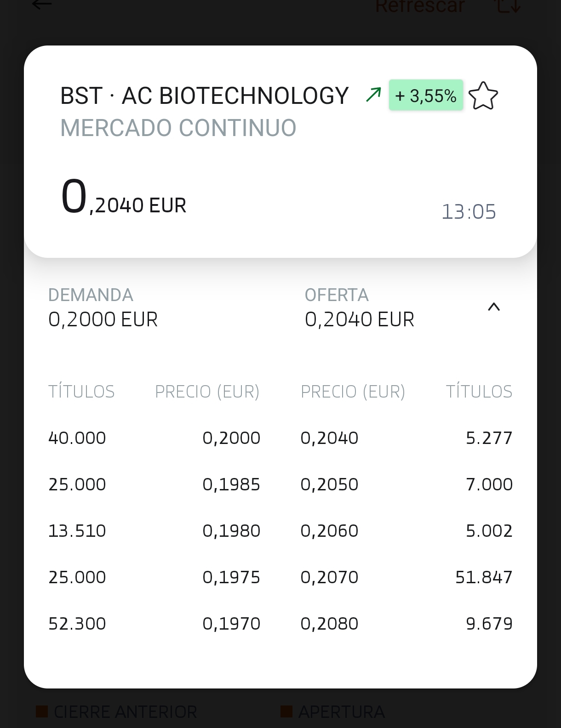Tap the swap arrows icon near Refrescar
561x728 pixels.
click(508, 5)
